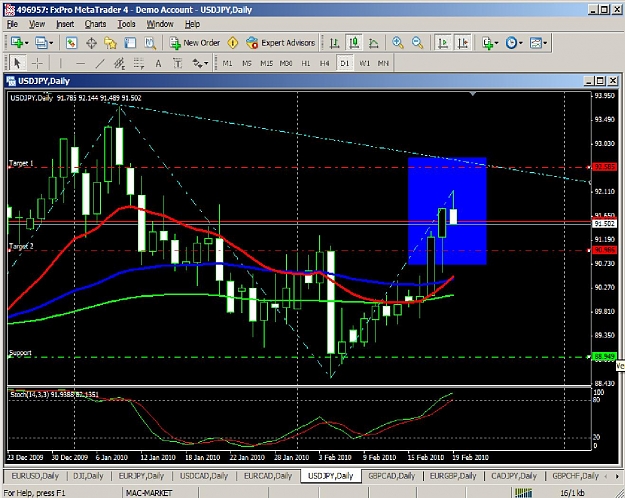The width and height of the screenshot is (625, 498).
Task: Click the New Order button
Action: pyautogui.click(x=195, y=43)
